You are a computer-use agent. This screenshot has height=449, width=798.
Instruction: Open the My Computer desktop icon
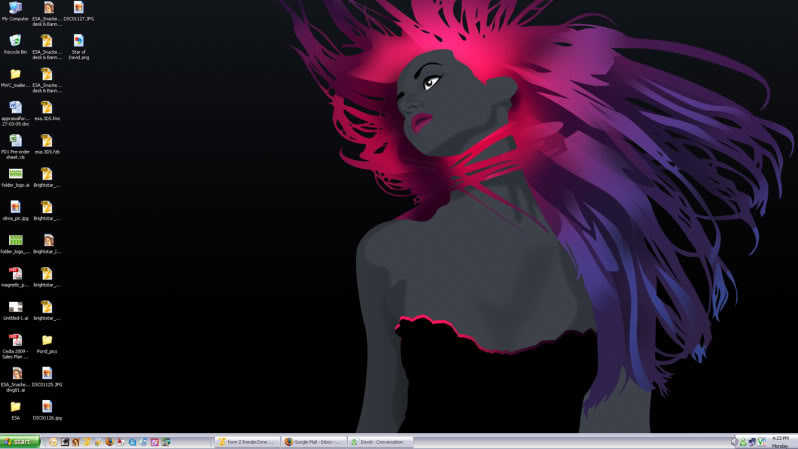click(x=15, y=12)
